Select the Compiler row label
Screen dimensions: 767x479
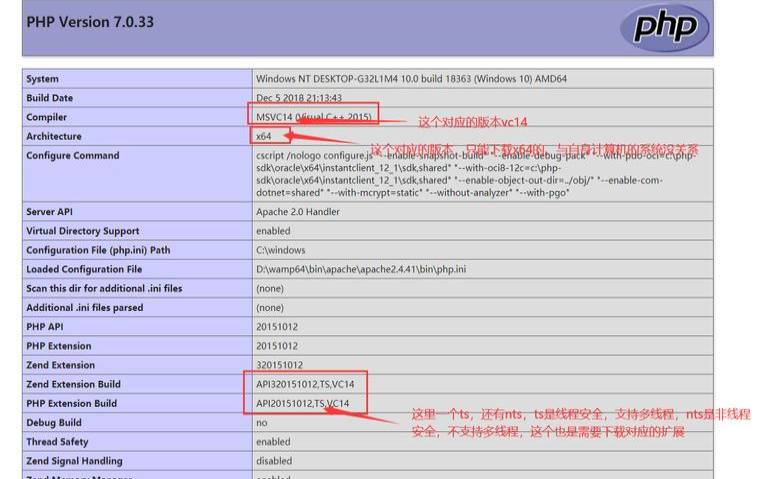[46, 117]
